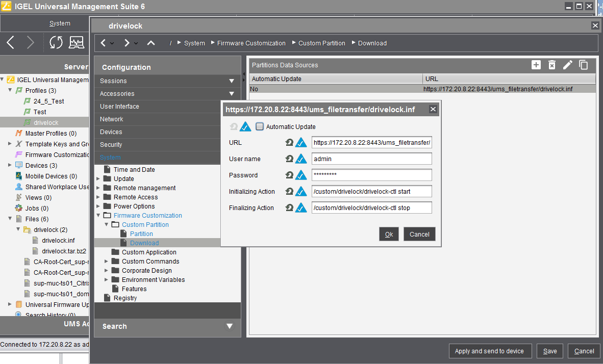Click Apply and send to device
This screenshot has width=603, height=364.
click(490, 351)
